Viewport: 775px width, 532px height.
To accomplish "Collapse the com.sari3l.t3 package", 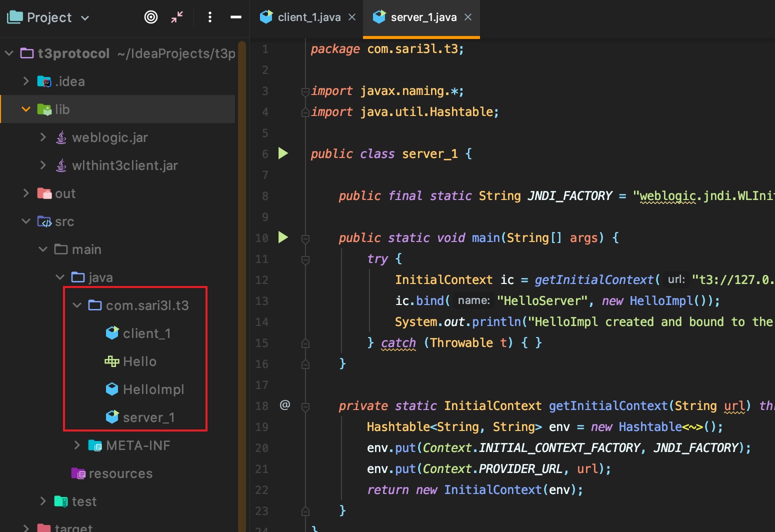I will [x=77, y=305].
